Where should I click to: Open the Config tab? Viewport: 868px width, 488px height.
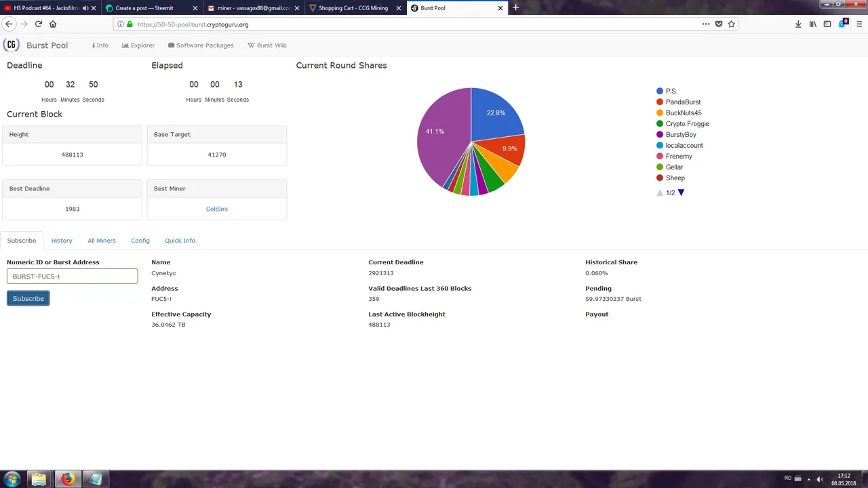click(140, 241)
